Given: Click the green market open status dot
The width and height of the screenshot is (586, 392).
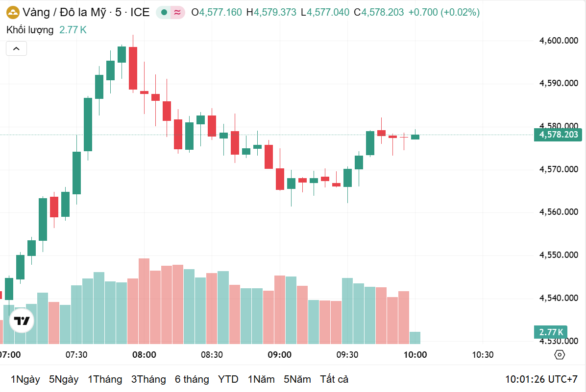Looking at the screenshot, I should click(164, 12).
